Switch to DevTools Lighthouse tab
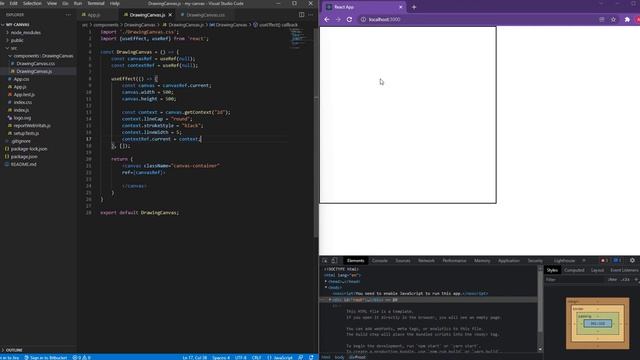This screenshot has height=360, width=640. (x=564, y=260)
